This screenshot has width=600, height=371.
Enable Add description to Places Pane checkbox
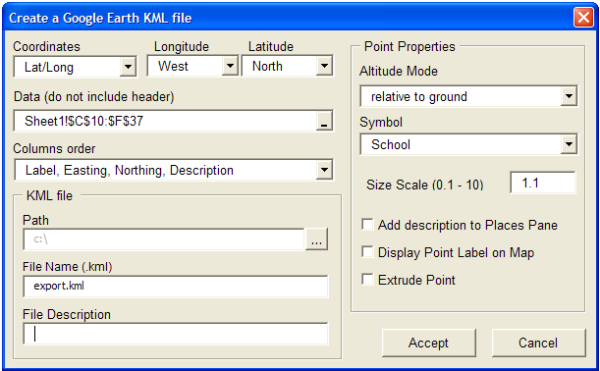point(367,225)
